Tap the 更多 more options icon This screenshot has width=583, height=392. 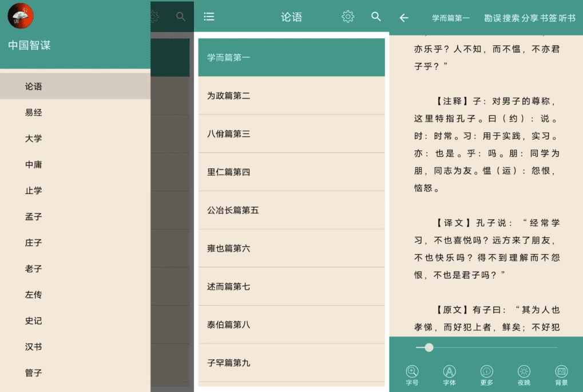click(x=487, y=372)
